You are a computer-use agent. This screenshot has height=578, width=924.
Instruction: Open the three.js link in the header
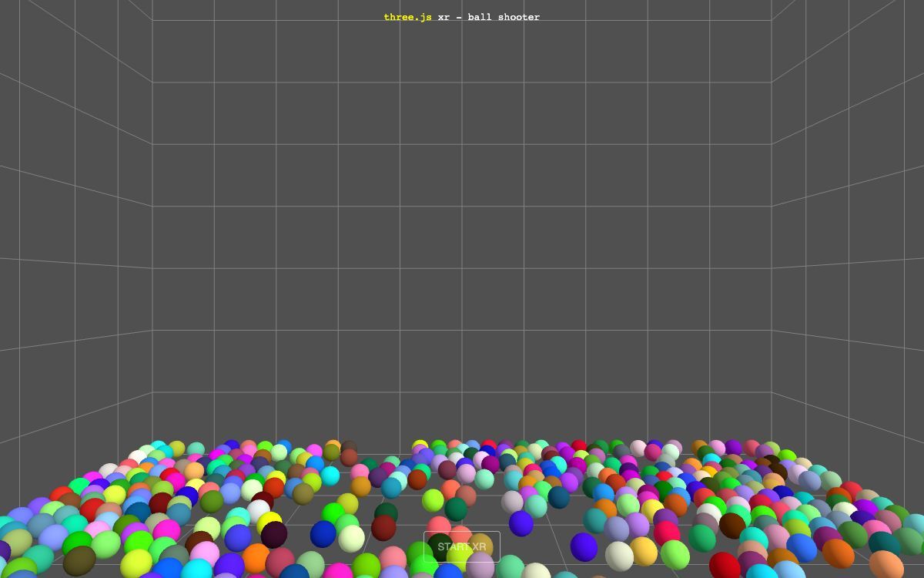pos(408,17)
